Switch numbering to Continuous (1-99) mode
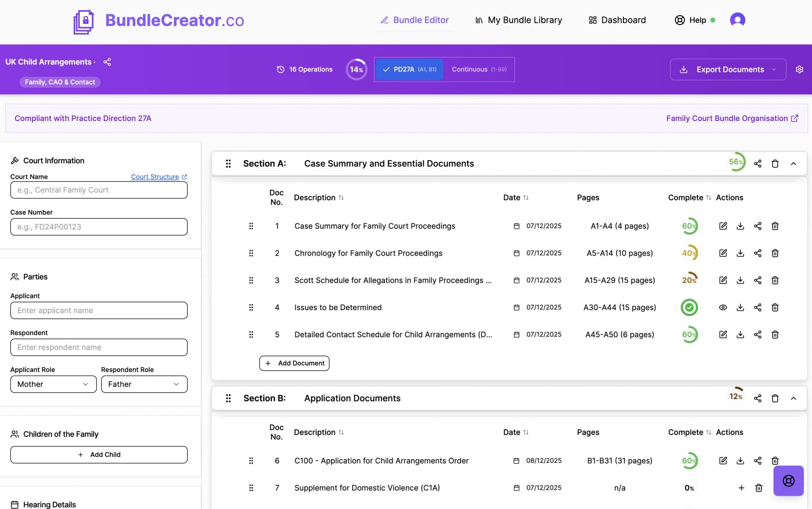The image size is (812, 509). point(479,69)
